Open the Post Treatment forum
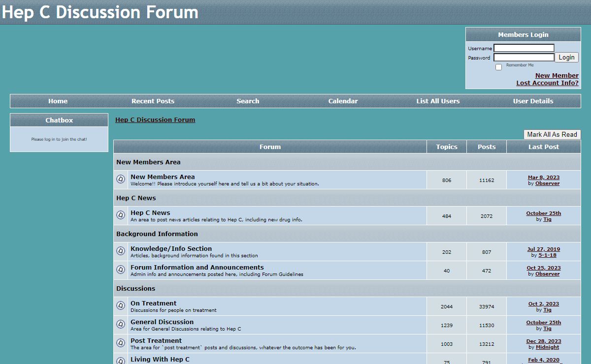Viewport: 591px width, 364px height. pos(156,340)
